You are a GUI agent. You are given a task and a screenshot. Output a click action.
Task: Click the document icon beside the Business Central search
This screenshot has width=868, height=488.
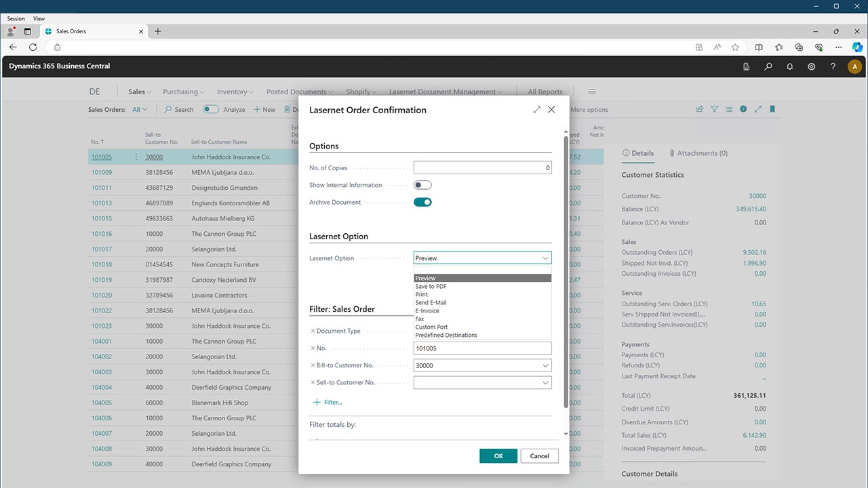pos(746,66)
